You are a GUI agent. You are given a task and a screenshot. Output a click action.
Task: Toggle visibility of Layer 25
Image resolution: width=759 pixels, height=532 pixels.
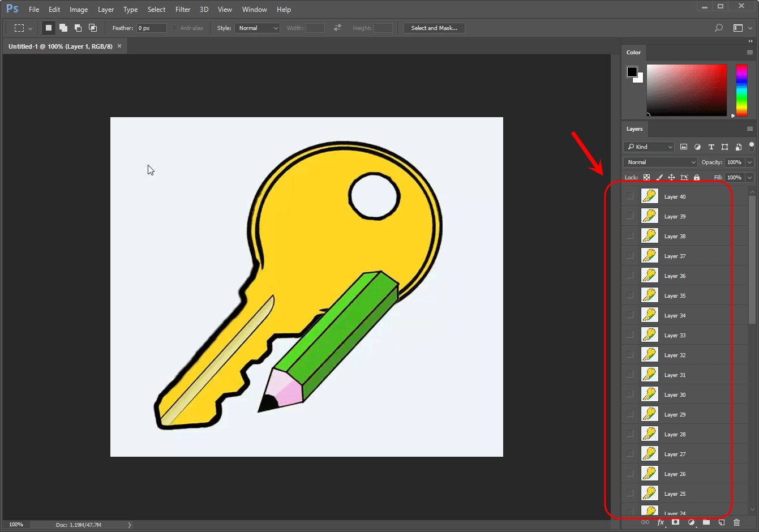630,494
